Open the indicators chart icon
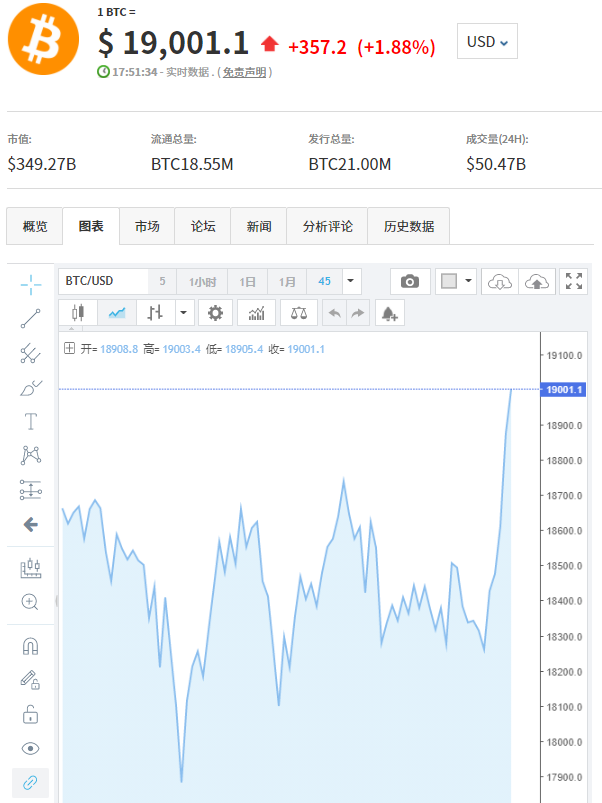Viewport: 602px width, 803px height. click(x=257, y=312)
